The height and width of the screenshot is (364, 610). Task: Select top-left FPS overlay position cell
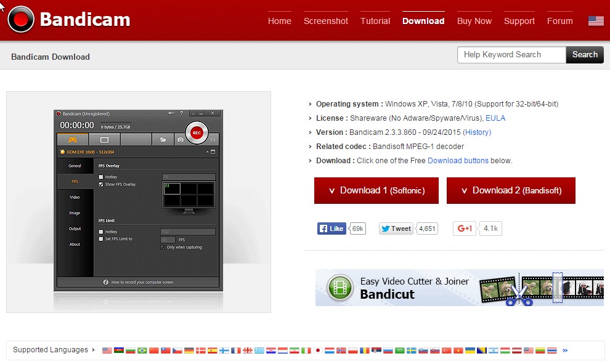[x=172, y=188]
